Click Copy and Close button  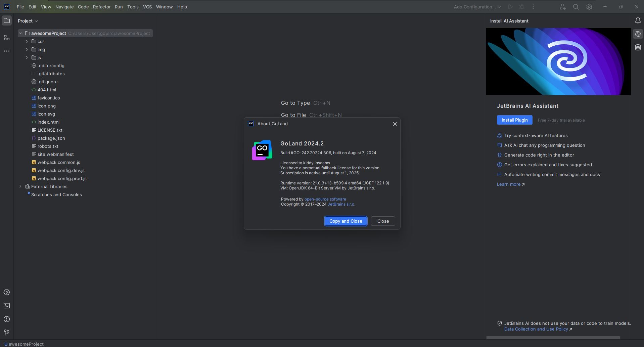click(346, 221)
